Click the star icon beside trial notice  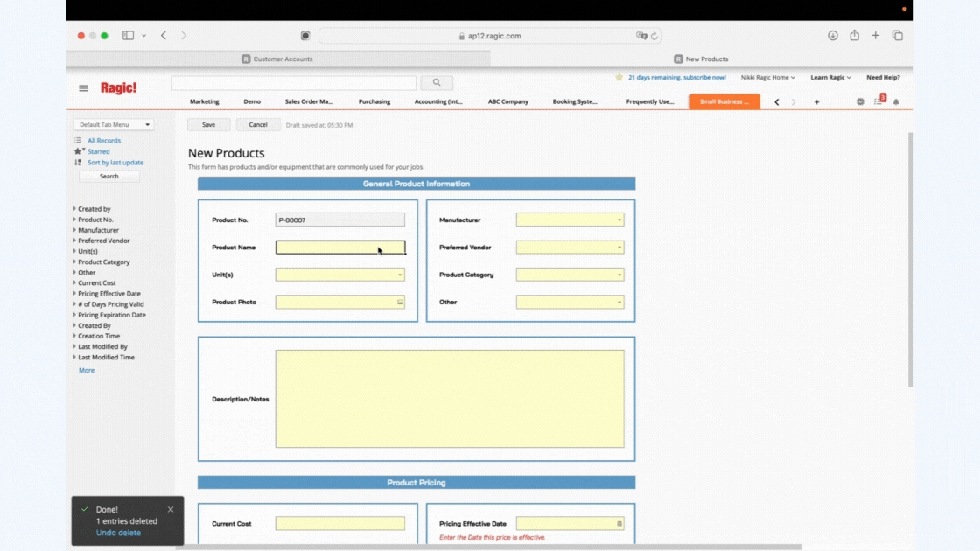pos(619,78)
